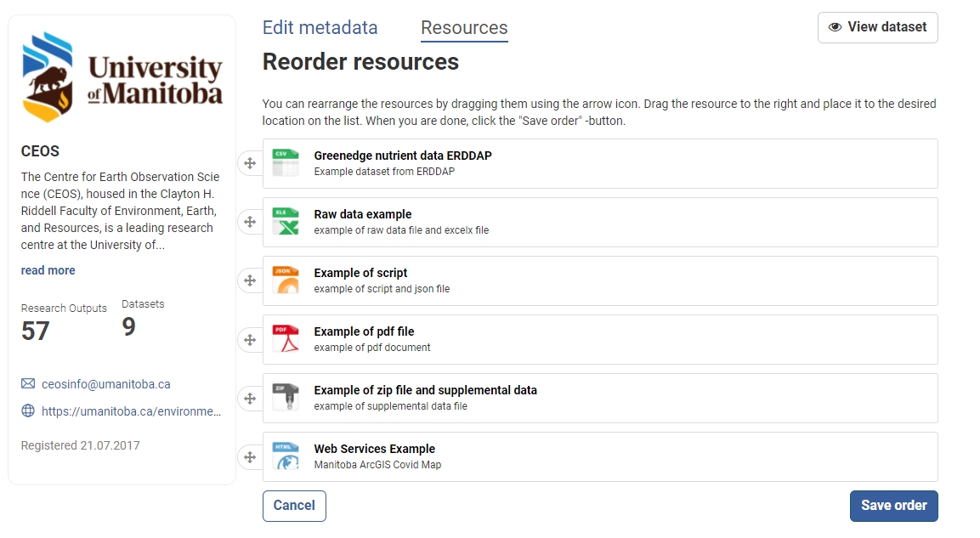Viewport: 980px width, 538px height.
Task: Click the XLS Excel file icon
Action: [x=286, y=222]
